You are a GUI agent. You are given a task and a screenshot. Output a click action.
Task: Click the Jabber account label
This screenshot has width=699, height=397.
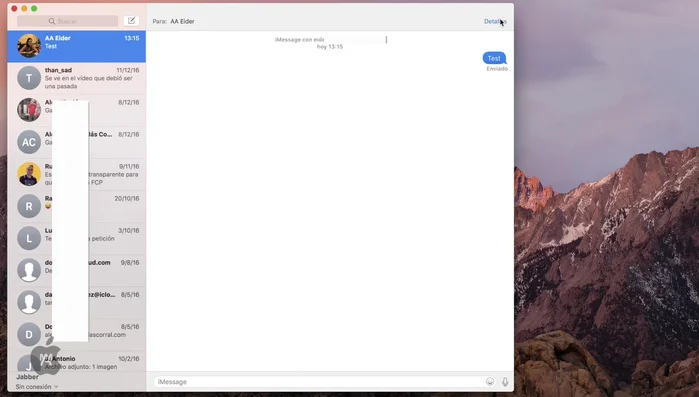click(27, 377)
